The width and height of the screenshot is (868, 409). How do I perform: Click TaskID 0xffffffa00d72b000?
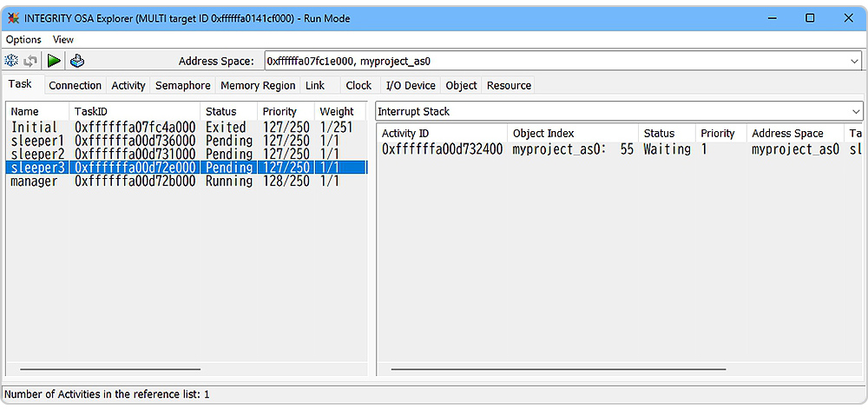[x=135, y=181]
